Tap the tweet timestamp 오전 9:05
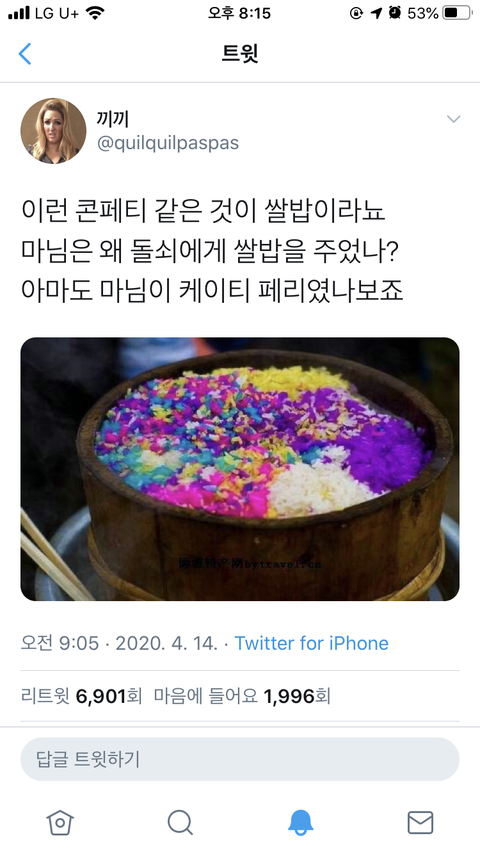 pyautogui.click(x=60, y=643)
